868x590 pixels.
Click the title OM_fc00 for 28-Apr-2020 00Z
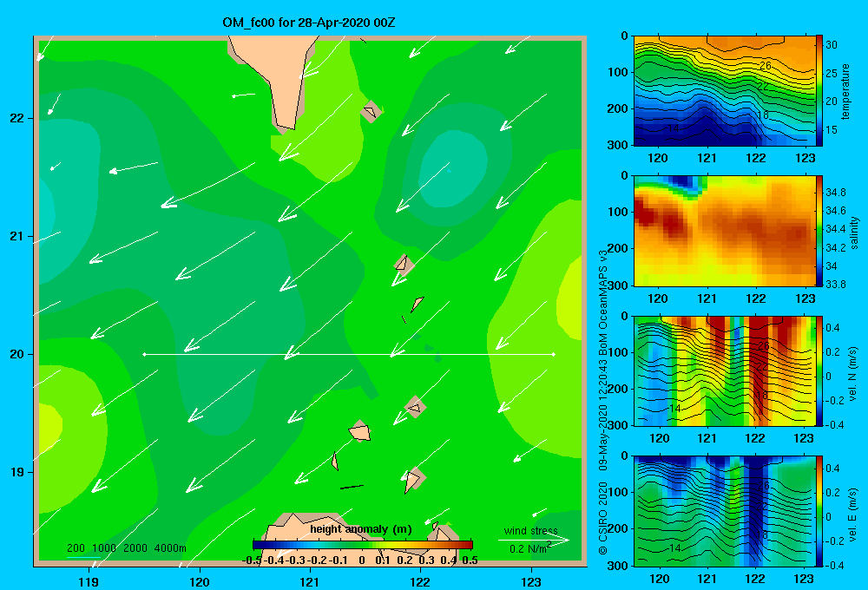(309, 23)
